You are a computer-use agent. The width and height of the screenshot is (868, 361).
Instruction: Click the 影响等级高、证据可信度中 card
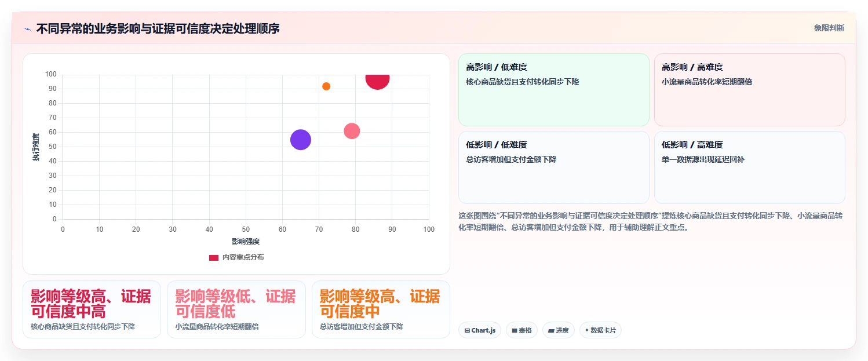click(x=381, y=309)
